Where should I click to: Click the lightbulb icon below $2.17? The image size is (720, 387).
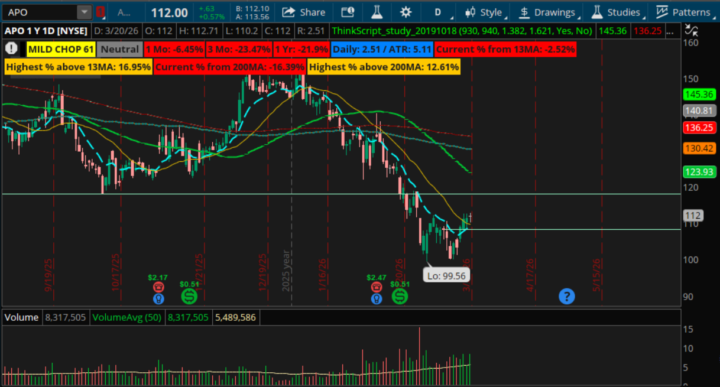pyautogui.click(x=158, y=298)
